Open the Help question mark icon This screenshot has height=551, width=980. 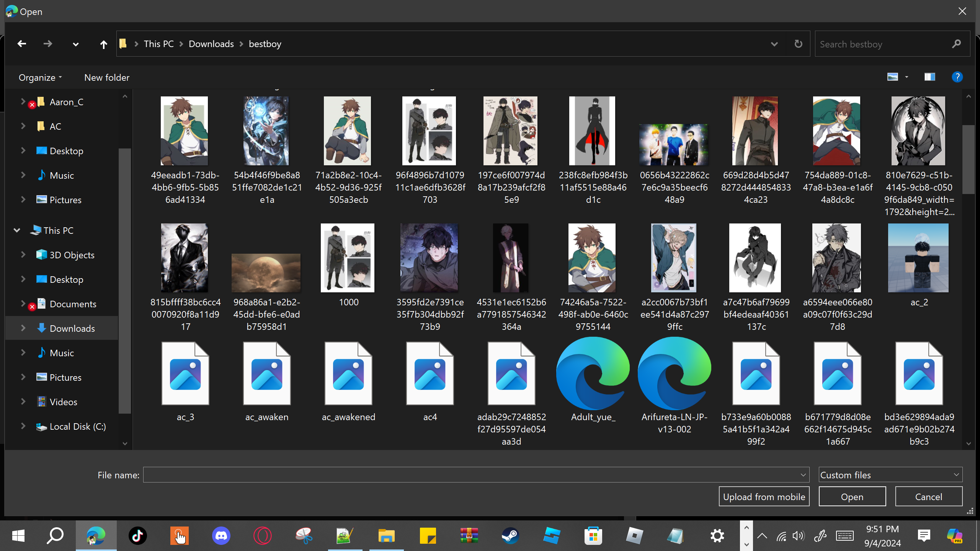957,77
